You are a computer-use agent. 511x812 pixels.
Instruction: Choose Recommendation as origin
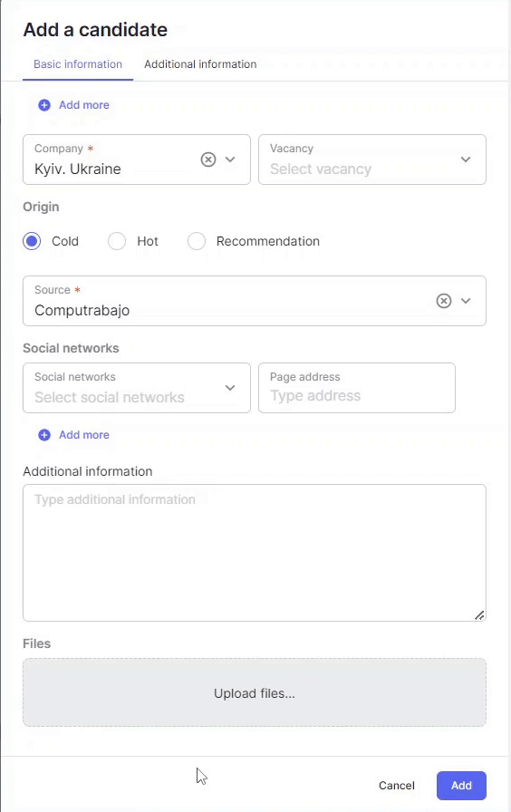pos(197,241)
